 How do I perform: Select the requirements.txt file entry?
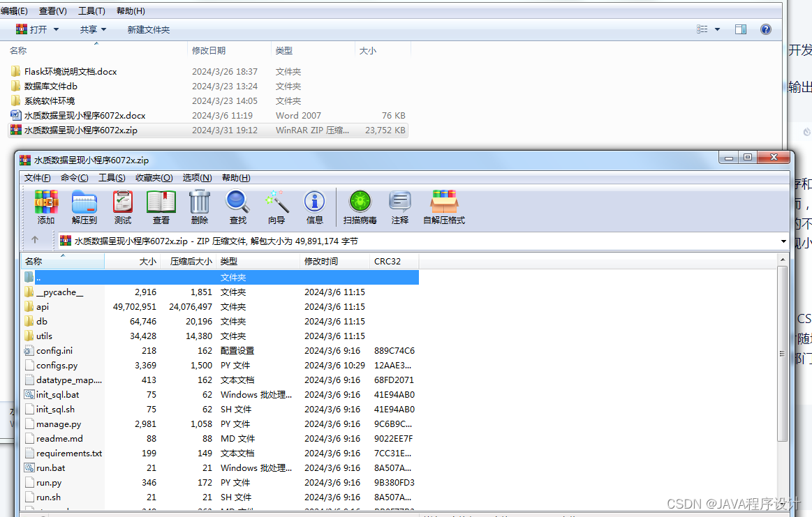point(66,453)
